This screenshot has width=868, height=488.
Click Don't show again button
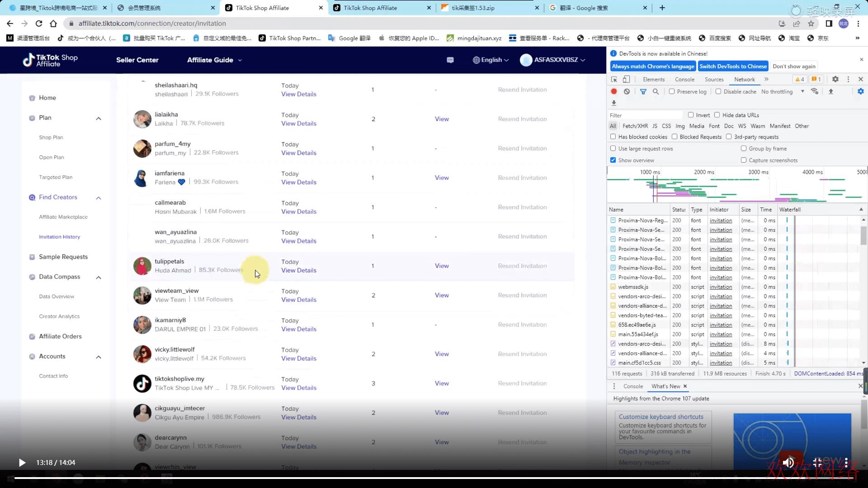coord(794,66)
